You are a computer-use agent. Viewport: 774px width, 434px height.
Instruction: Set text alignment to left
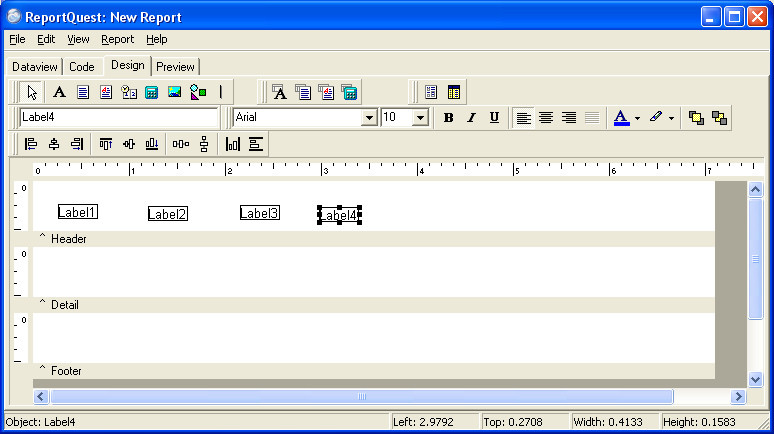(523, 118)
